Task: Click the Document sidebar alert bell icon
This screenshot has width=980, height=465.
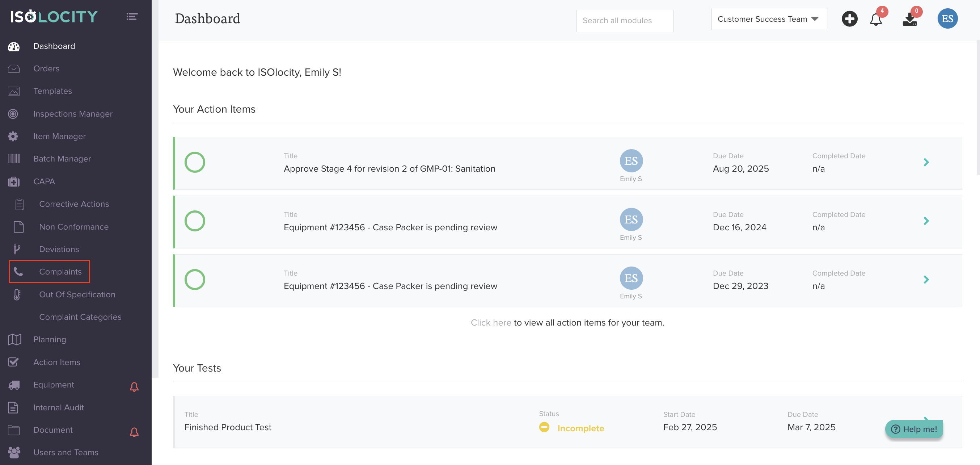Action: 134,432
